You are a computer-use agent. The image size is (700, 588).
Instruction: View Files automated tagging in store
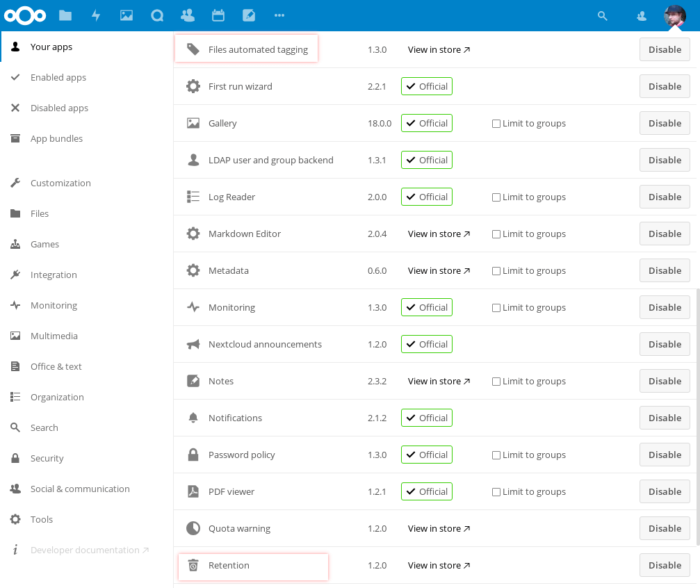[439, 49]
